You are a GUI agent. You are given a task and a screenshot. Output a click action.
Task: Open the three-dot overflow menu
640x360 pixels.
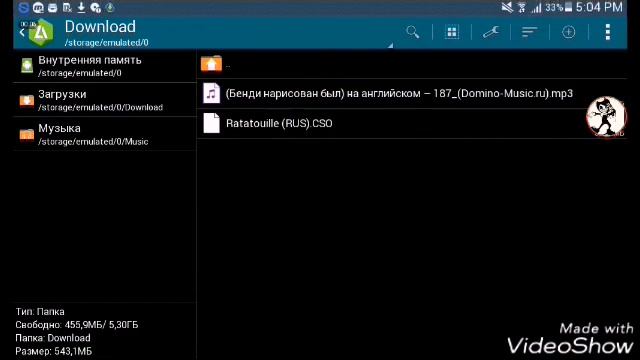pos(608,32)
